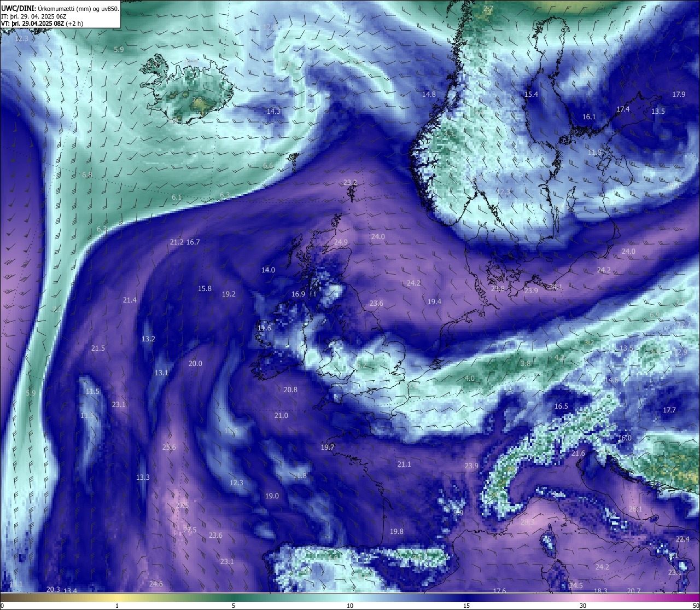
Task: Click the 'UWC/DINI: Úrkomumætti (mm) og uv850.' title
Action: tap(60, 8)
